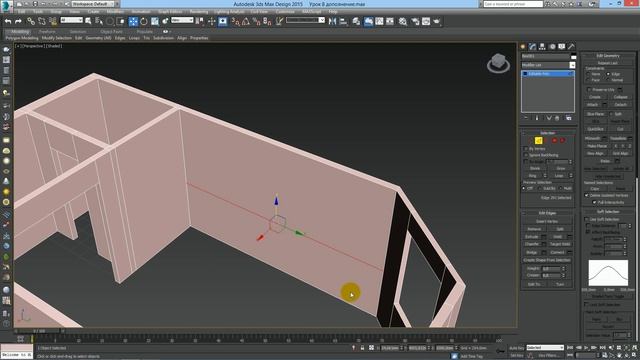Open the Material Editor icon
This screenshot has width=640, height=360.
(403, 22)
